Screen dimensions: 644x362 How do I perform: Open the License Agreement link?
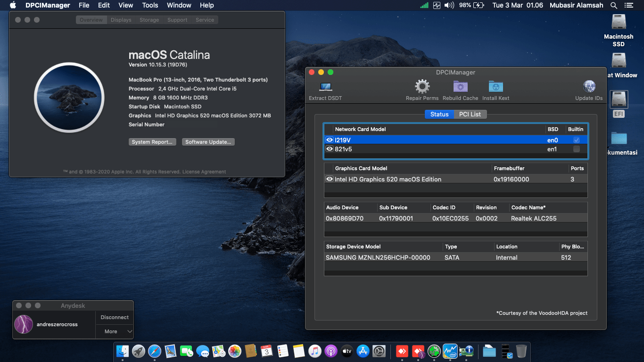(x=204, y=172)
